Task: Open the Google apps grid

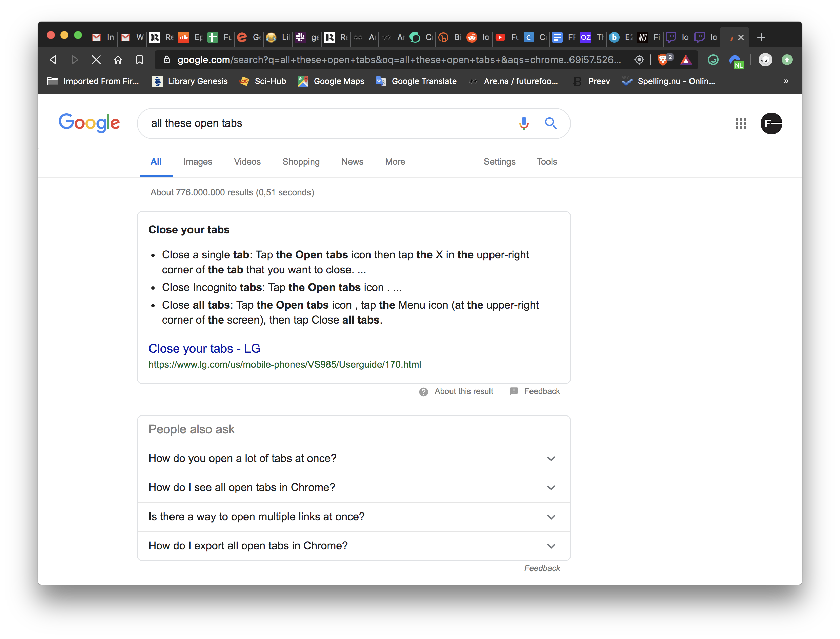Action: (740, 123)
